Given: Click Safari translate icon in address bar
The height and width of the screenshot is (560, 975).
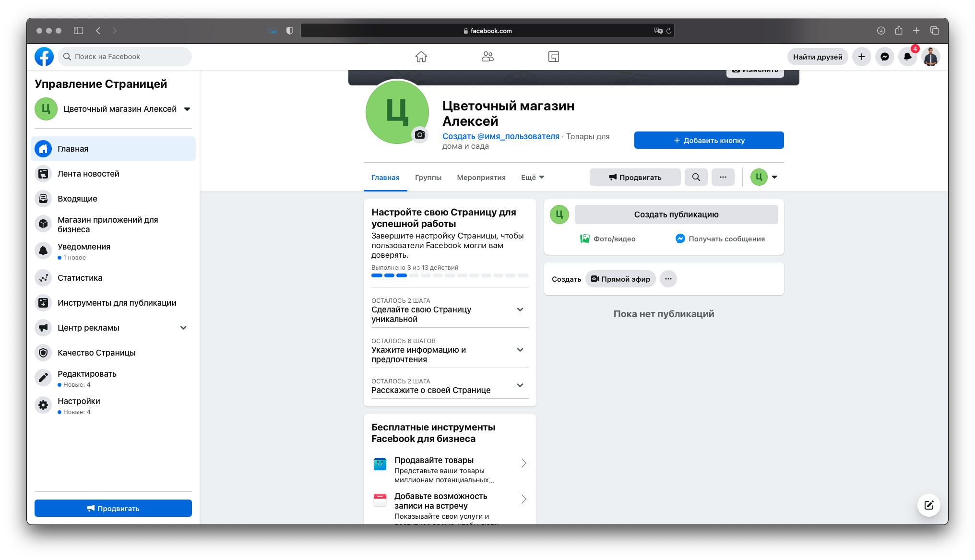Looking at the screenshot, I should click(658, 31).
